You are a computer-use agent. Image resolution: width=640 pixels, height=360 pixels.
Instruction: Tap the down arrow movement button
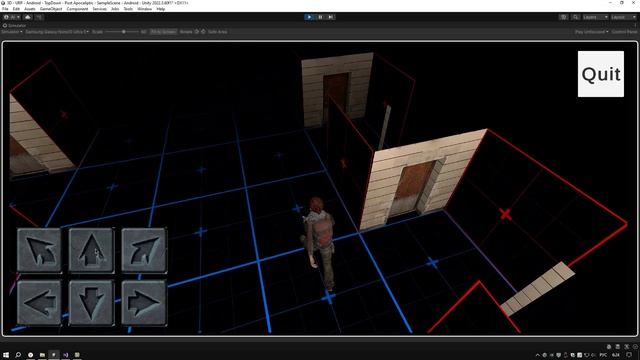click(91, 302)
